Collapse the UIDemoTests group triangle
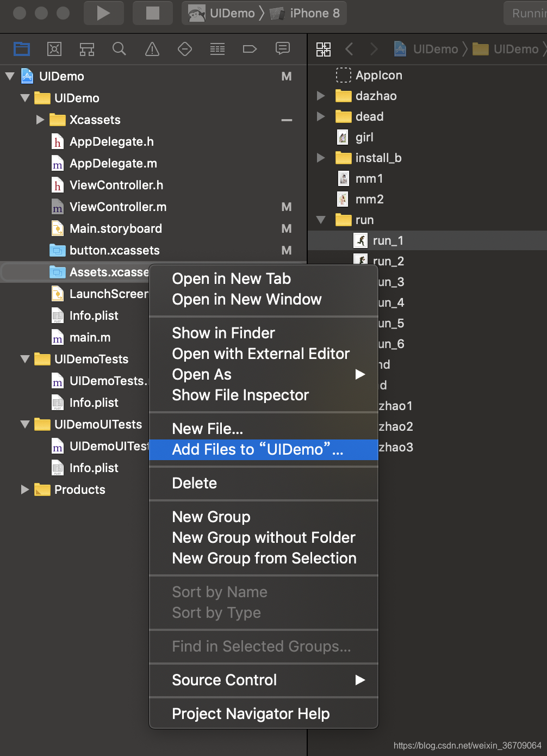The width and height of the screenshot is (547, 756). 25,359
